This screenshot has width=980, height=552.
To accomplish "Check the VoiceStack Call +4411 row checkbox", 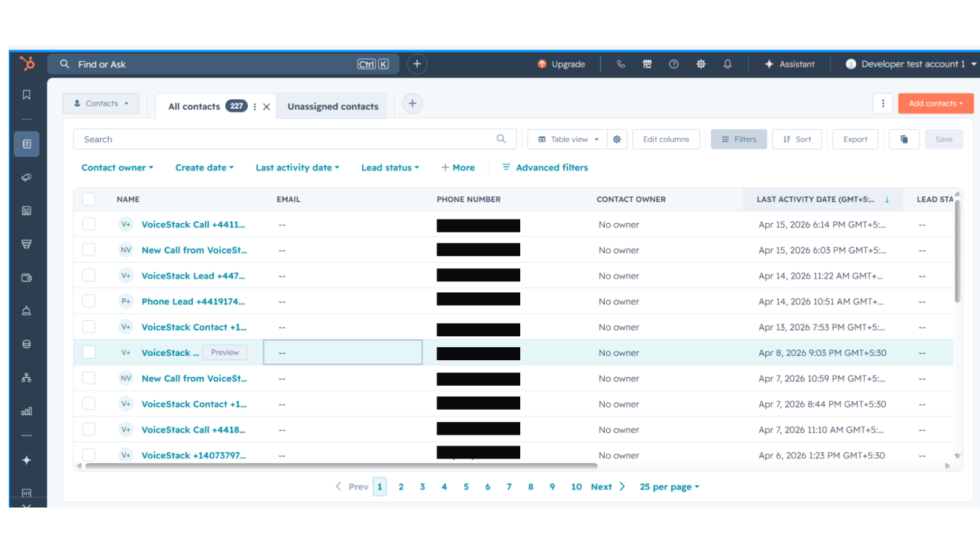I will 89,225.
